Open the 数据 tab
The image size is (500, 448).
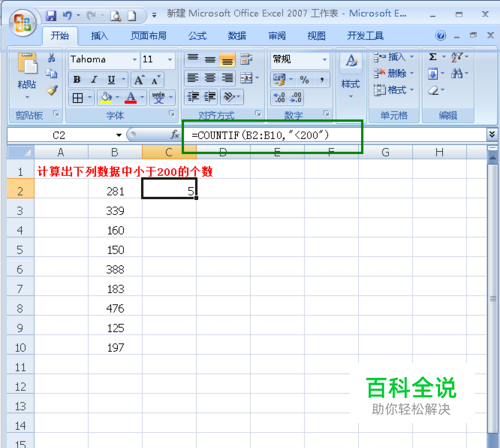tap(237, 36)
